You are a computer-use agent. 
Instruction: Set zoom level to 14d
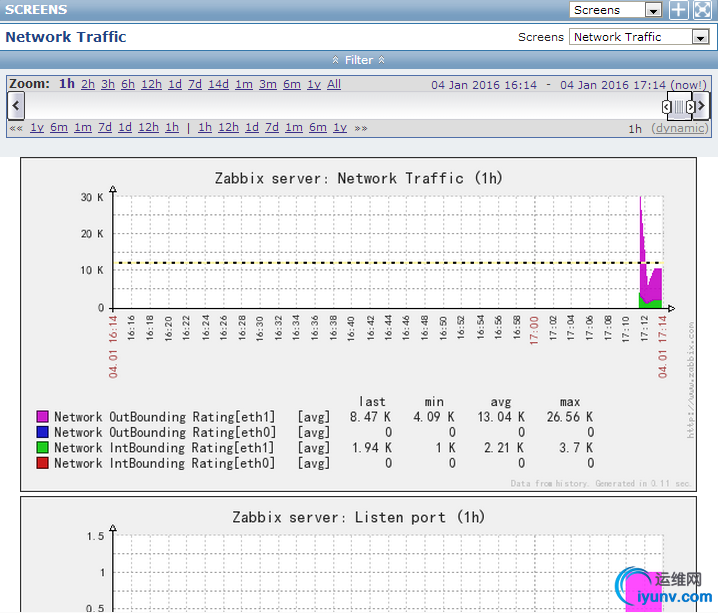(x=218, y=84)
